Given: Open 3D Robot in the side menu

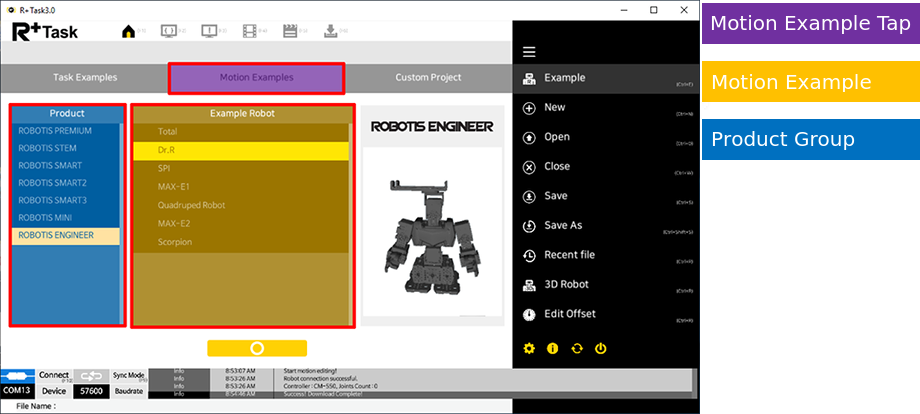Looking at the screenshot, I should click(x=606, y=285).
